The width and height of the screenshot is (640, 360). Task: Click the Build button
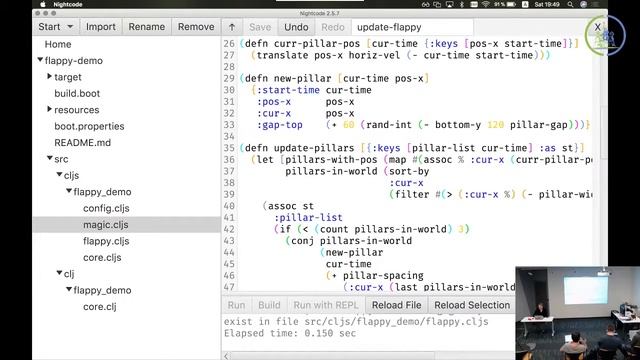269,305
